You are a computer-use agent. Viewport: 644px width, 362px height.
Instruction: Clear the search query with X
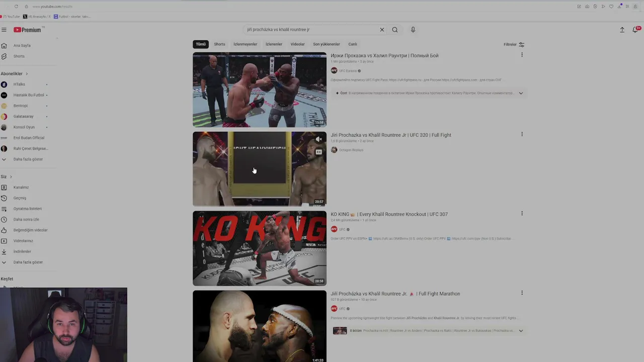pyautogui.click(x=382, y=30)
